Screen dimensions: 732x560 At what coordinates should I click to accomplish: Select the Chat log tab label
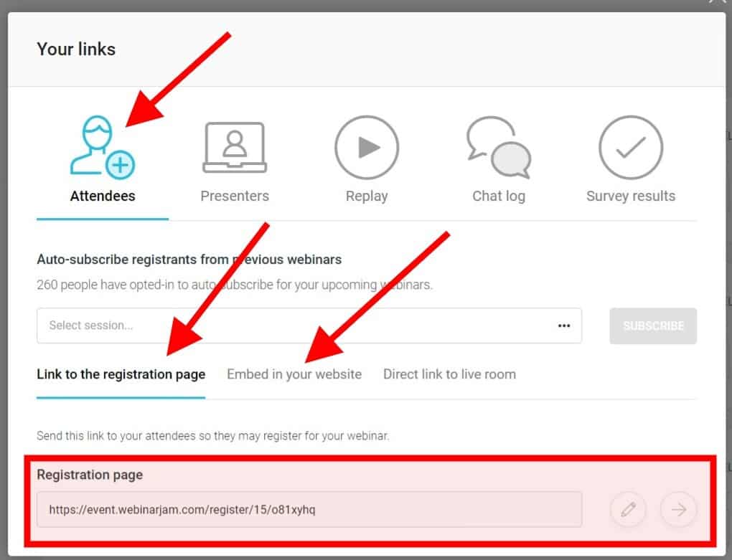point(499,196)
